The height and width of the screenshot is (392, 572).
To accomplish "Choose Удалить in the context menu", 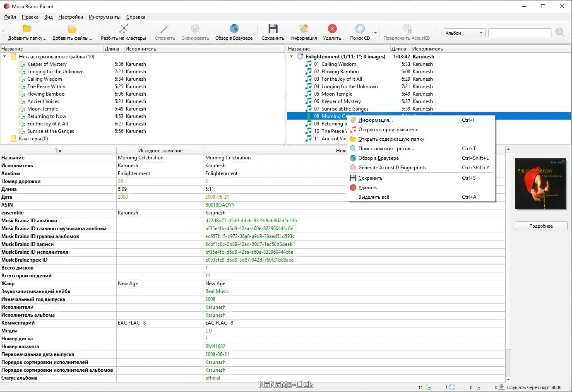I will tap(421, 188).
